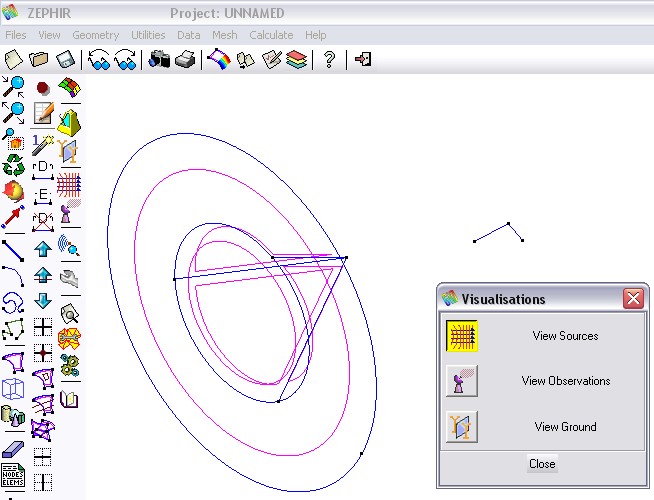
Task: Click the save floppy disk icon
Action: point(65,60)
